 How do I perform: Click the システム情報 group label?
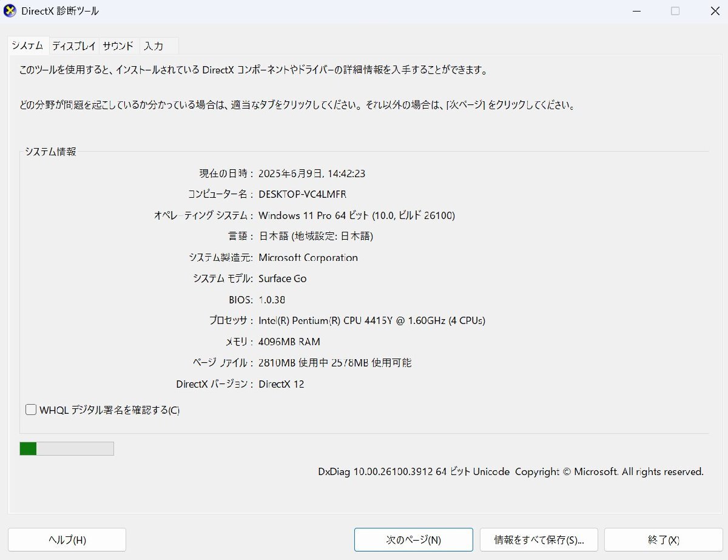pyautogui.click(x=50, y=152)
